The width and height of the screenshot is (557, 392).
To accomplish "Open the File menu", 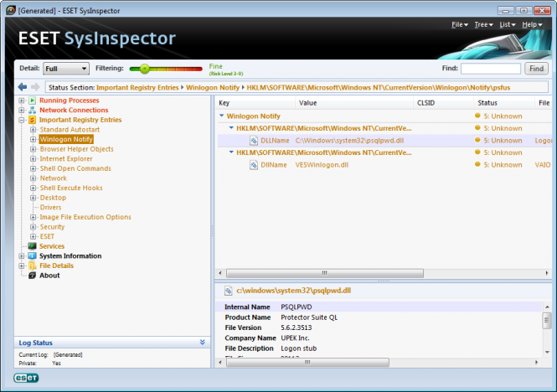I will (460, 24).
